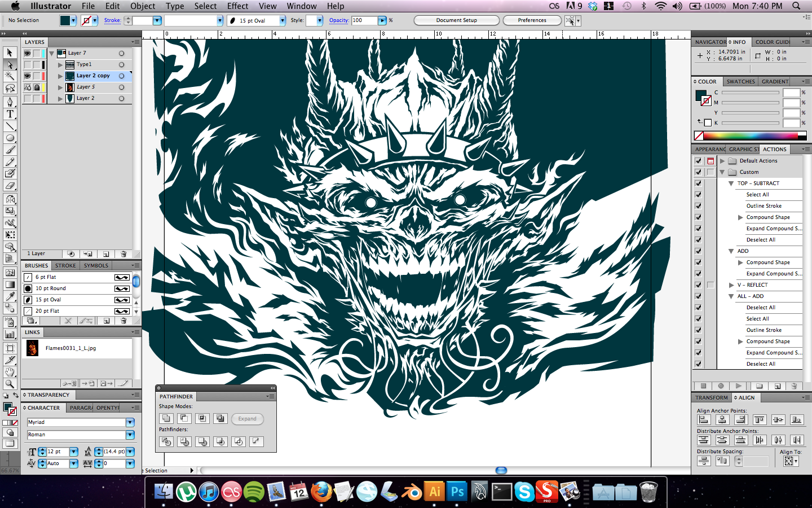Select the Line Segment tool
812x508 pixels.
click(10, 126)
